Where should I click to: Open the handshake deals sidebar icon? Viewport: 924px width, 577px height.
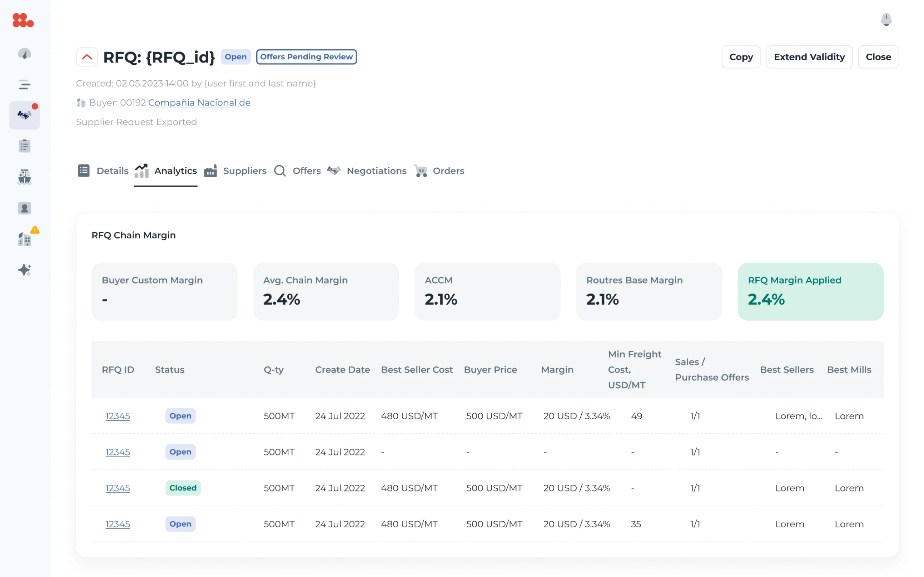[24, 115]
